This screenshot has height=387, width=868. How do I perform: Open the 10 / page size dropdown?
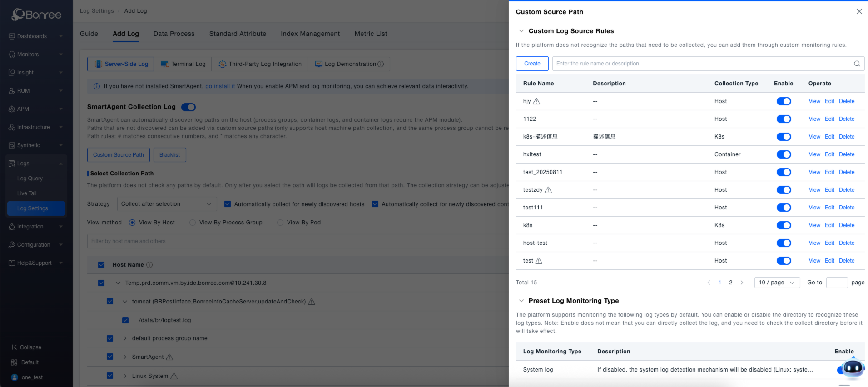pos(777,283)
